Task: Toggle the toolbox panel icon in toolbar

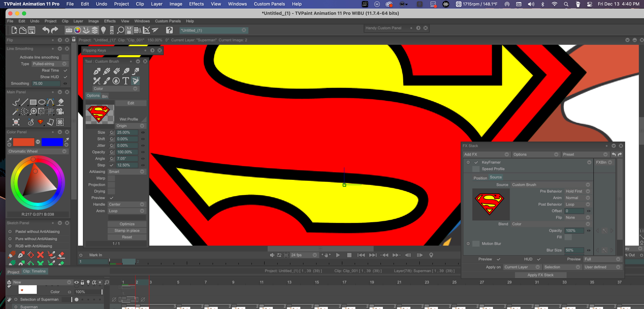Action: 69,30
